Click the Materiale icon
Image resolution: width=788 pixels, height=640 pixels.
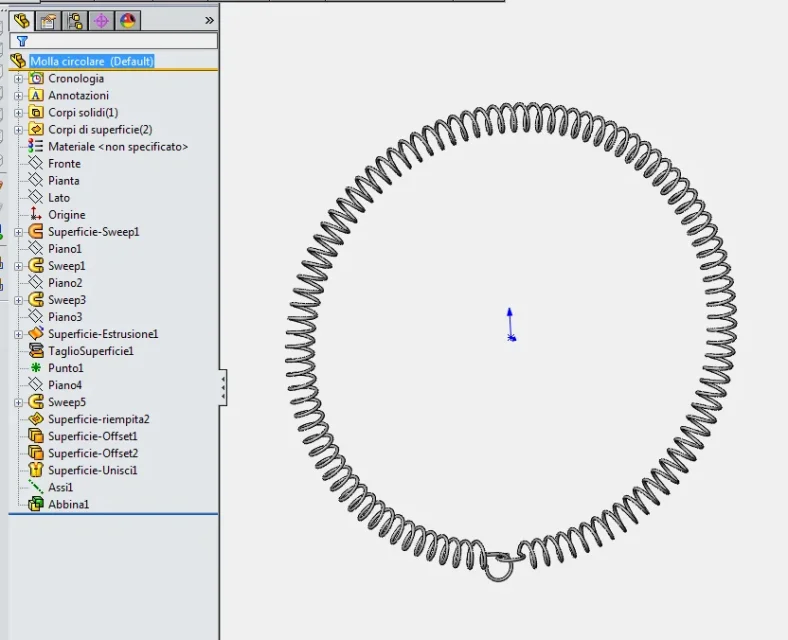[x=36, y=147]
